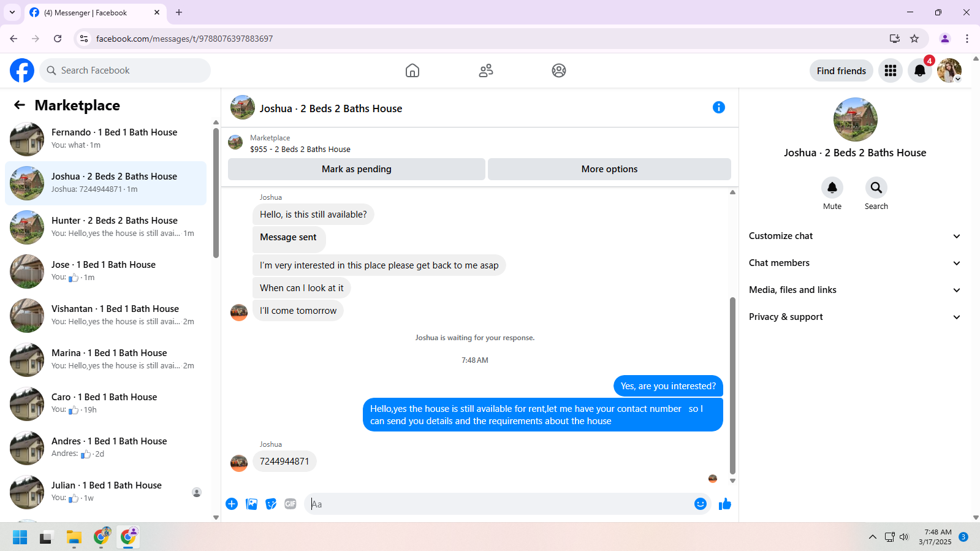This screenshot has width=980, height=551.
Task: View site information icon in address bar
Action: 84,39
